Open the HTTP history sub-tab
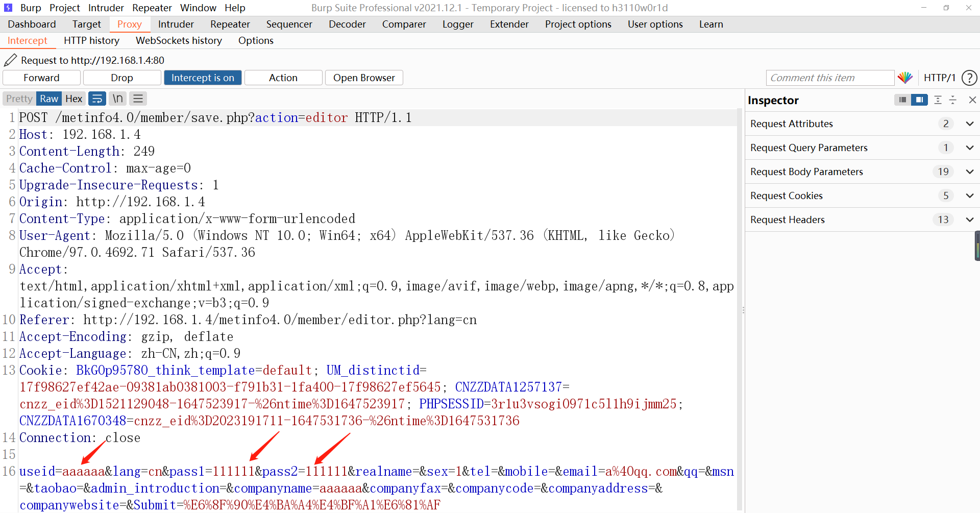980x513 pixels. (92, 40)
